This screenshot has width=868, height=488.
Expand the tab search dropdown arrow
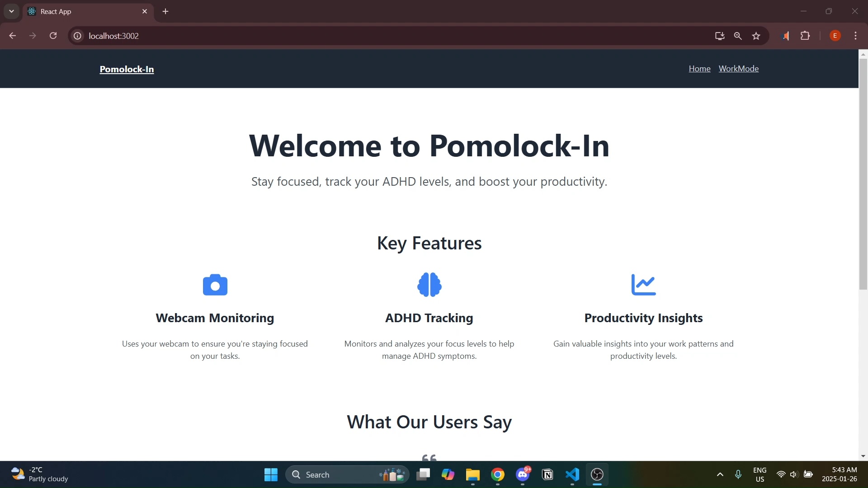(11, 11)
